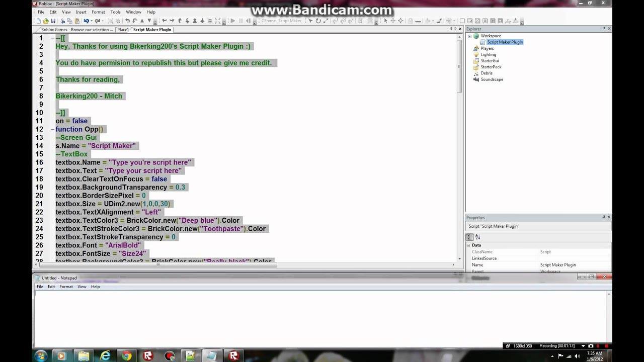Open the Bandicam dropdown arrow
The width and height of the screenshot is (644, 362).
(583, 346)
